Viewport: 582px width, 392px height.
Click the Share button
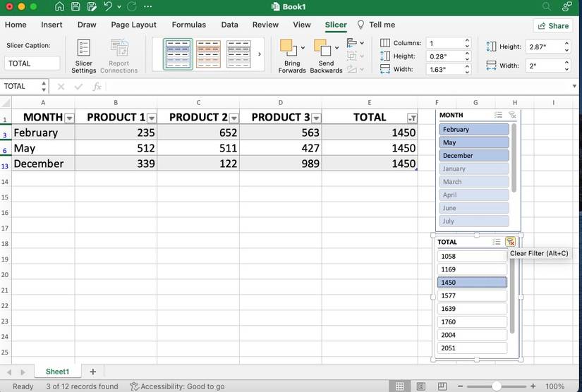tap(553, 26)
